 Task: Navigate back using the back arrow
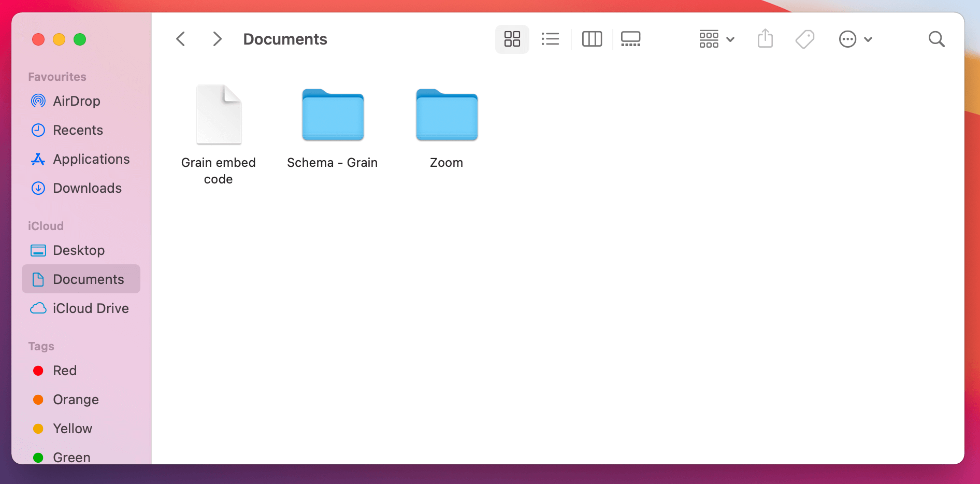(x=181, y=39)
